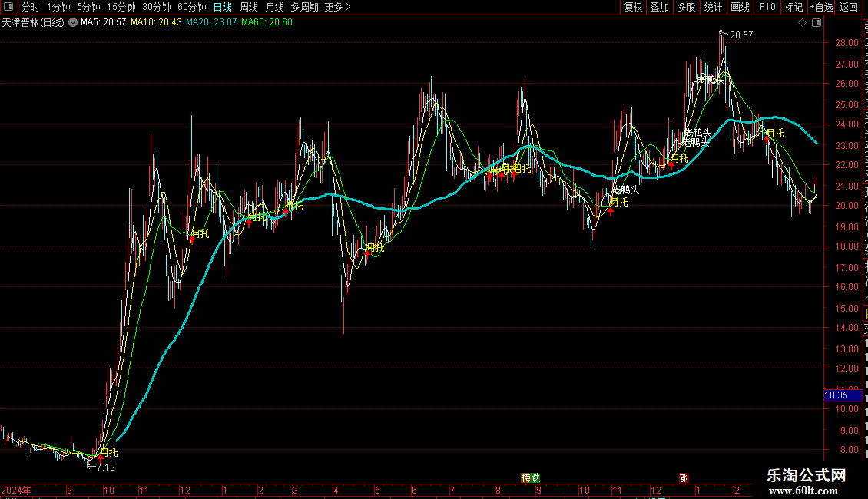This screenshot has height=499, width=868.
Task: Open F10 company info
Action: click(767, 7)
